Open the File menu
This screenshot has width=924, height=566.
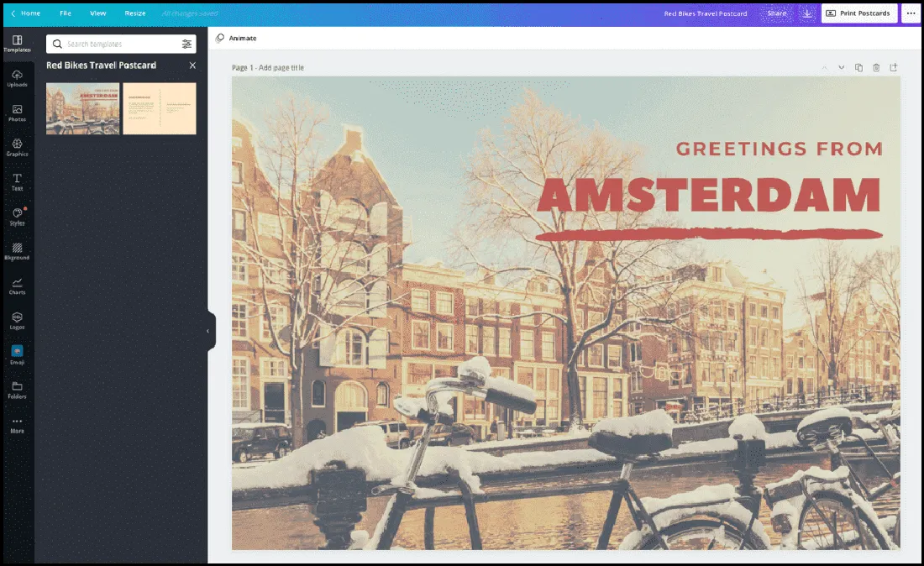tap(66, 13)
